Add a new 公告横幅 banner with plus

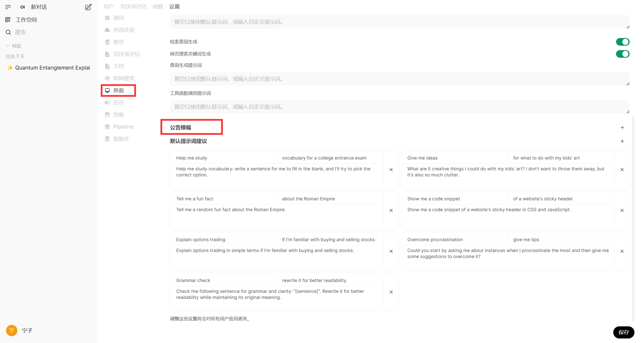pos(622,128)
